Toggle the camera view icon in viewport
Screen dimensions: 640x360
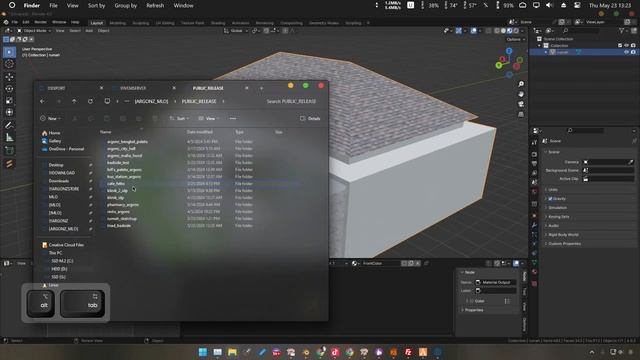click(x=521, y=104)
